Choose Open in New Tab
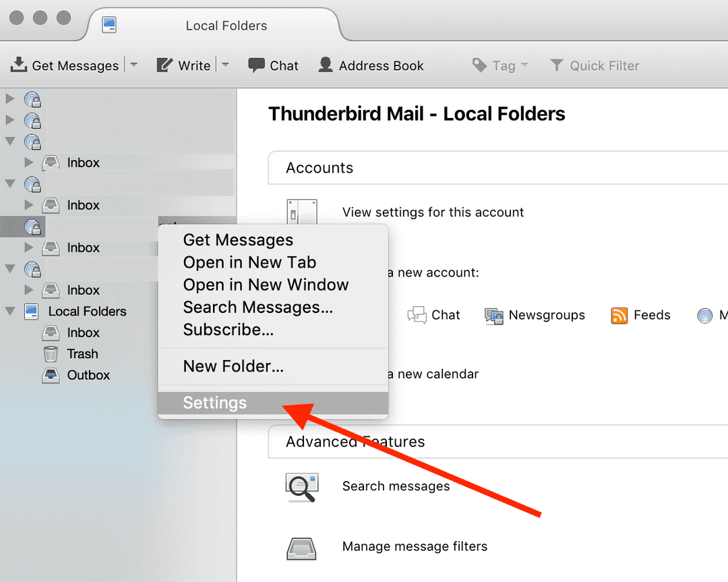 point(273,262)
